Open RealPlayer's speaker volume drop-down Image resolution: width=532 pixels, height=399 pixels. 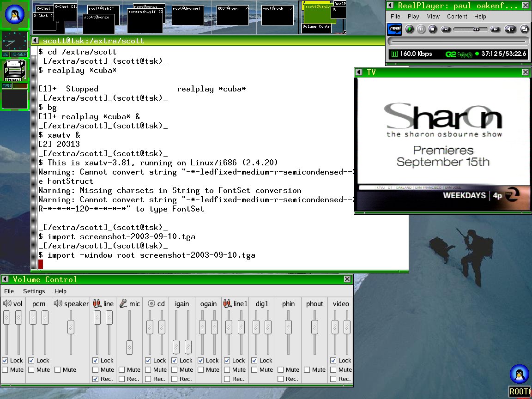[x=510, y=30]
